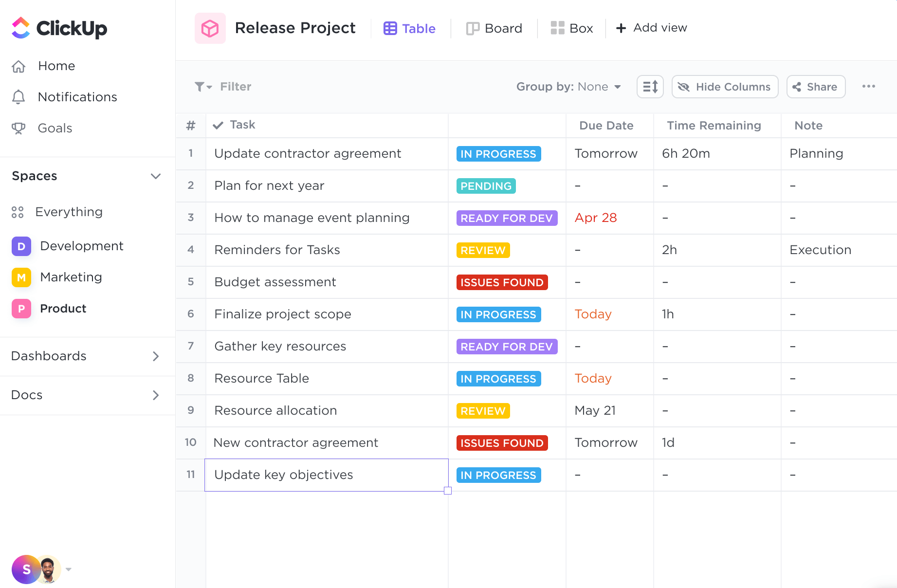Click the red ISSUES FOUND status on Budget assessment
Viewport: 897px width, 588px height.
[x=502, y=282]
